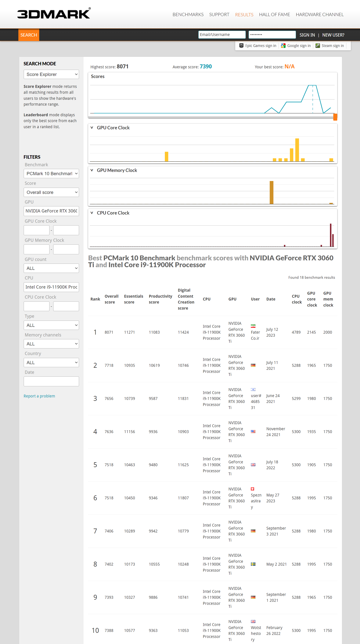Click the German flag in rank 7 row
Viewport: 360px width, 644px height.
coord(253,531)
